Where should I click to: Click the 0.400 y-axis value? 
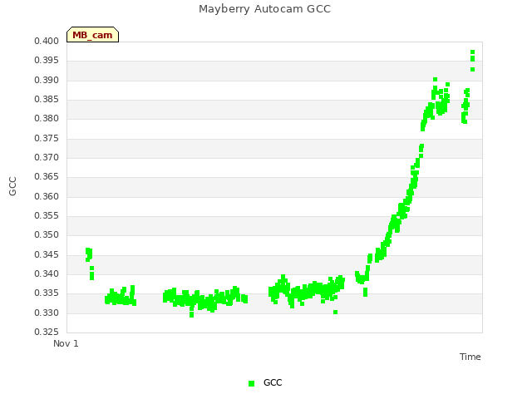tap(47, 41)
